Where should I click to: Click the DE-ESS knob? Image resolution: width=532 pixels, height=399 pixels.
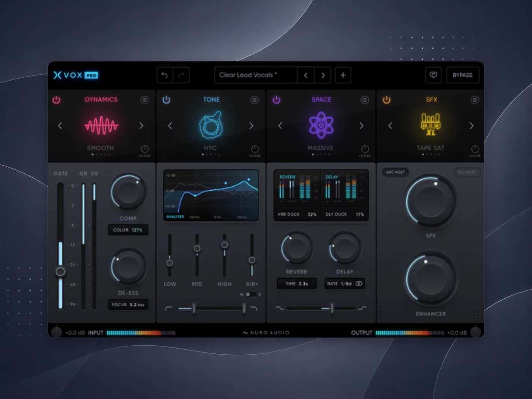[128, 266]
